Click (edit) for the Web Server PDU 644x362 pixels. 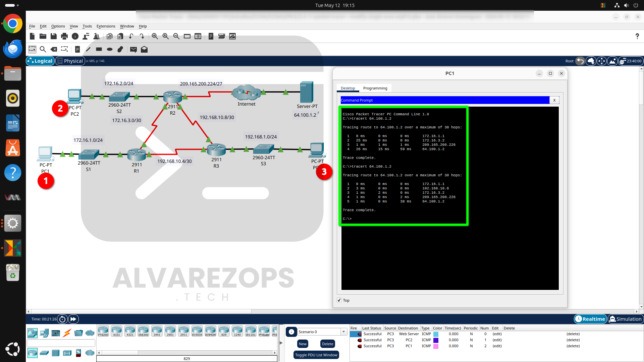497,334
